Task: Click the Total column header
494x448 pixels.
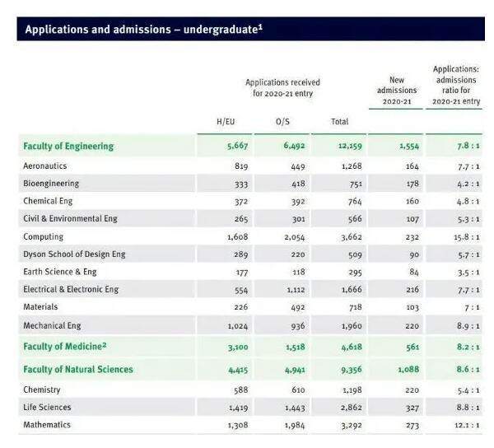Action: click(x=339, y=121)
